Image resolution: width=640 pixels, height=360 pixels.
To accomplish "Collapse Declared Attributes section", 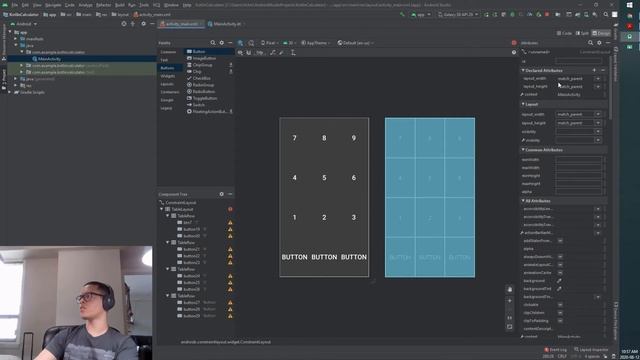I will (x=523, y=70).
